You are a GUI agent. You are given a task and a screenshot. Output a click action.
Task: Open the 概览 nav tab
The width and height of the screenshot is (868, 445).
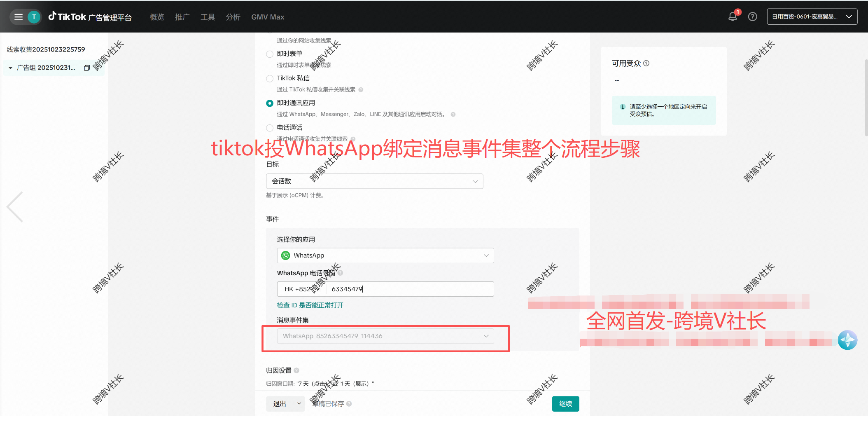(x=157, y=17)
